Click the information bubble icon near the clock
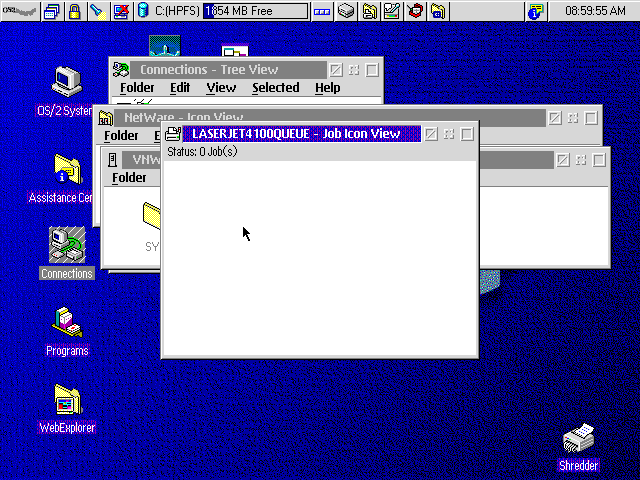Screen dimensions: 640x480 [535, 11]
